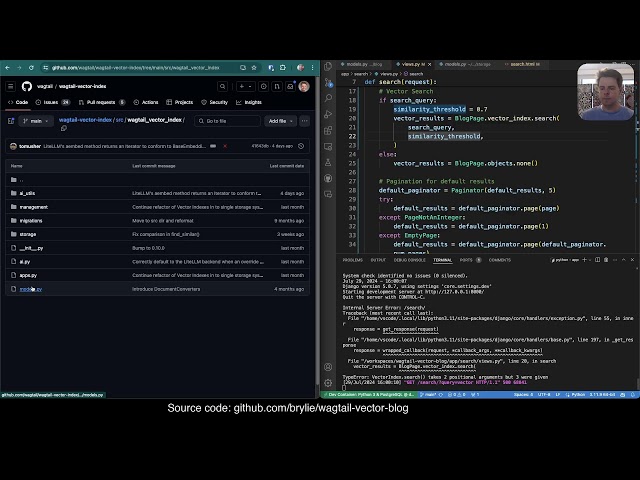Open VS Code Remote Explorer view
This screenshot has height=480, width=640.
328,146
